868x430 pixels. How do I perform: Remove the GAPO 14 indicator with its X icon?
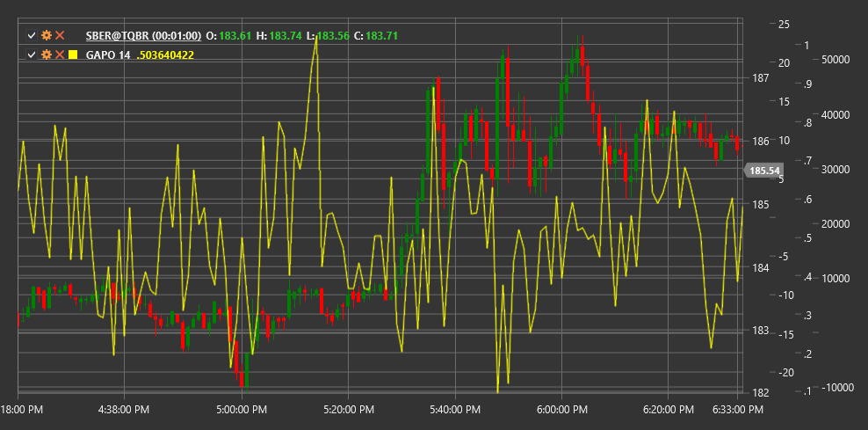[x=60, y=55]
